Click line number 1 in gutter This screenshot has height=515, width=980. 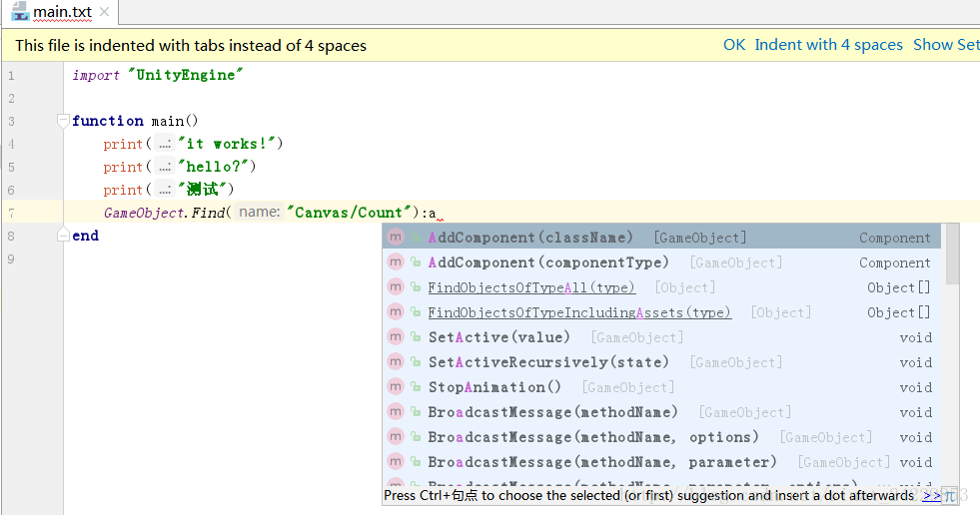(11, 76)
